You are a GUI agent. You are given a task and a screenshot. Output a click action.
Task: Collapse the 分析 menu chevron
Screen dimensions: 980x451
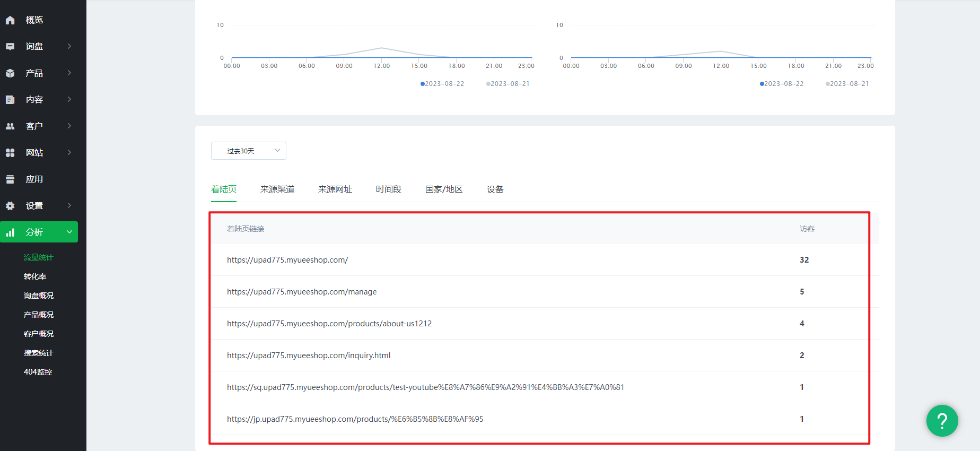69,232
